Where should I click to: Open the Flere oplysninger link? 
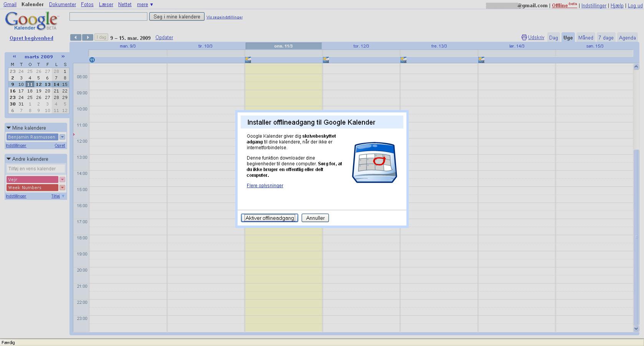click(x=265, y=186)
